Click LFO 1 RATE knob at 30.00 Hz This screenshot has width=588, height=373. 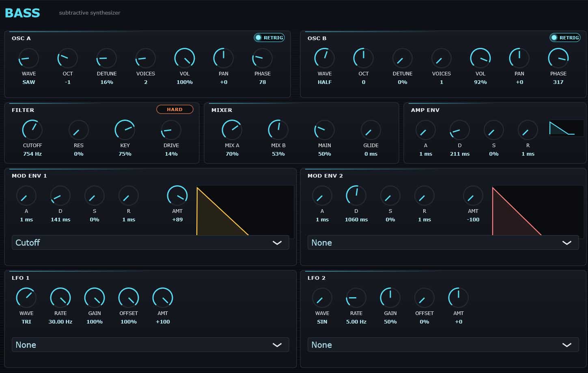[60, 298]
